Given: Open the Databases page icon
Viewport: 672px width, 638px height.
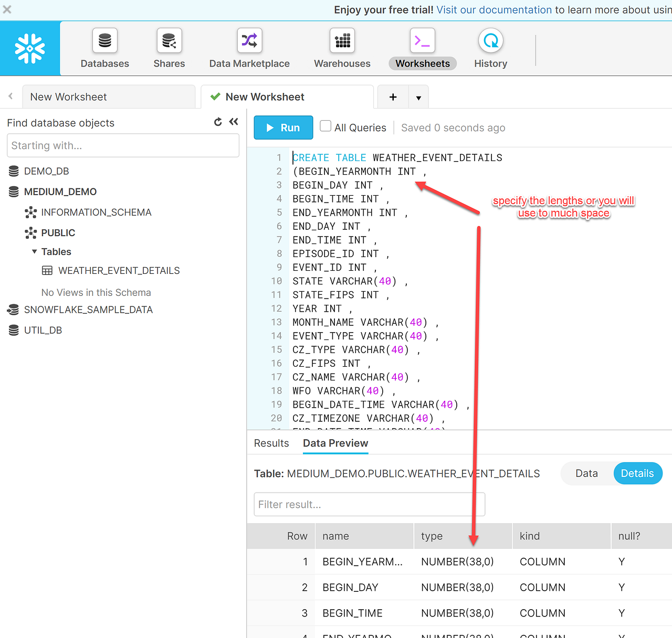Looking at the screenshot, I should pos(105,41).
